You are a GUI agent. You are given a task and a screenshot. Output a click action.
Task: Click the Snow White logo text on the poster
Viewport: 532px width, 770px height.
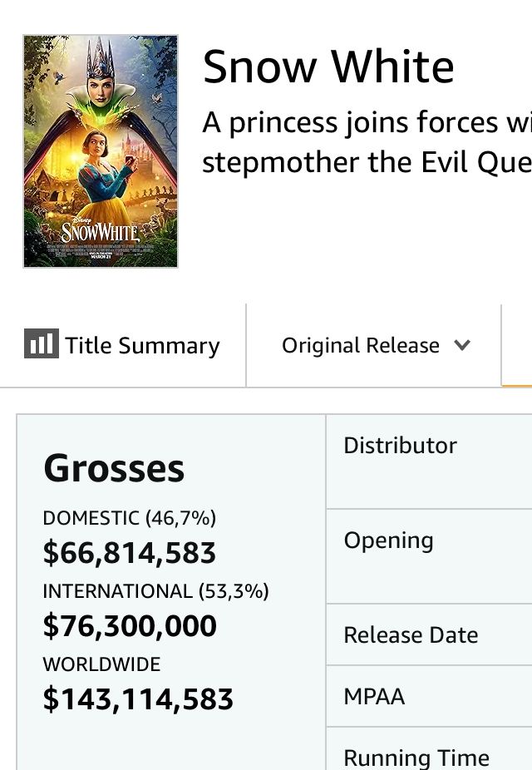(99, 231)
